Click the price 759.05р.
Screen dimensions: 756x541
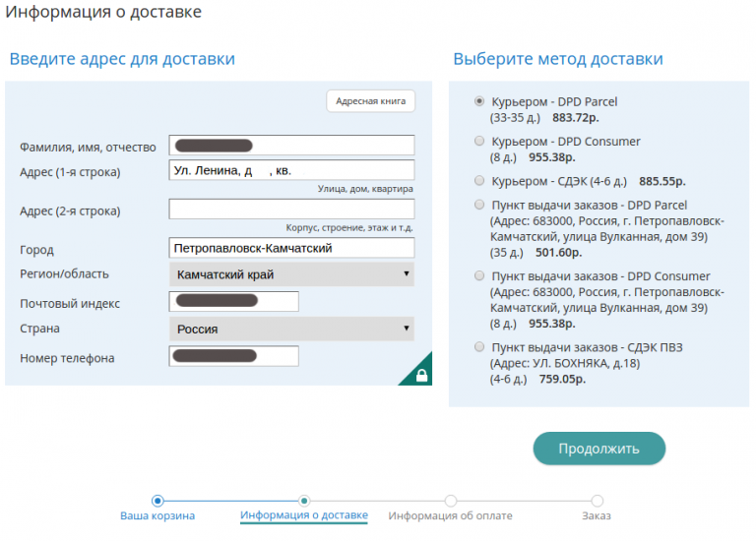pyautogui.click(x=562, y=379)
